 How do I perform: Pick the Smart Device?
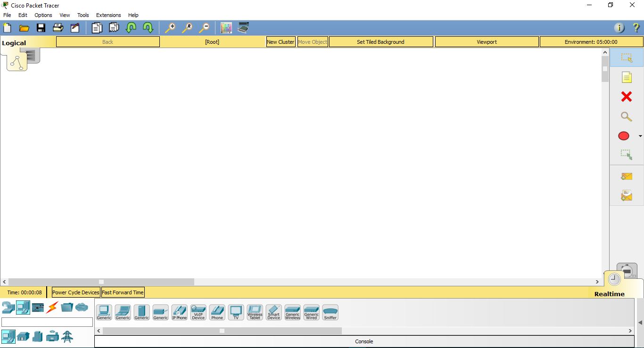tap(274, 313)
